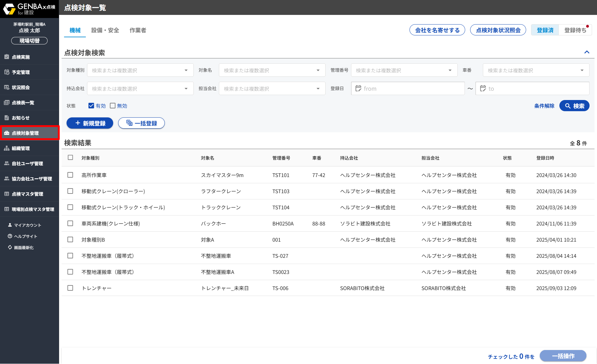
Task: Check the スカイマスター9m row checkbox
Action: click(x=70, y=175)
